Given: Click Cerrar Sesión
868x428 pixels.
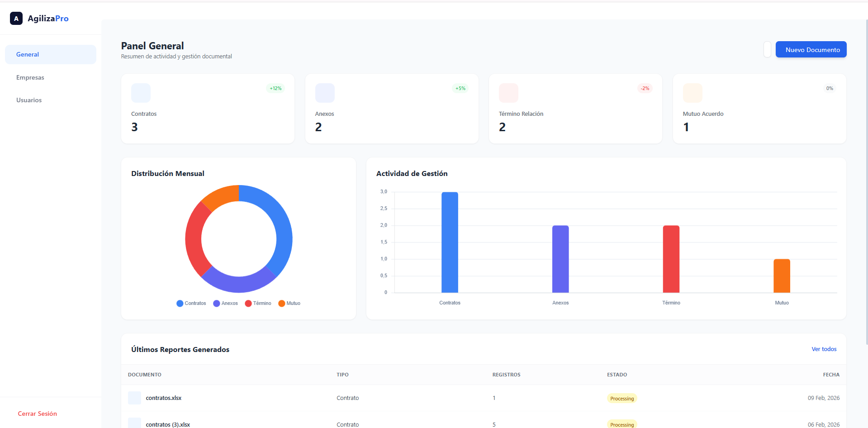Looking at the screenshot, I should tap(37, 413).
